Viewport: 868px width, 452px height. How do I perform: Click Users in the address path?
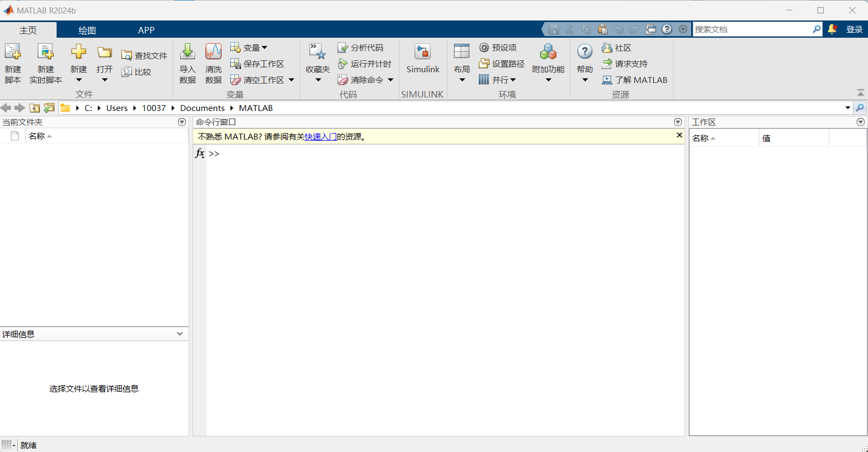coord(117,108)
